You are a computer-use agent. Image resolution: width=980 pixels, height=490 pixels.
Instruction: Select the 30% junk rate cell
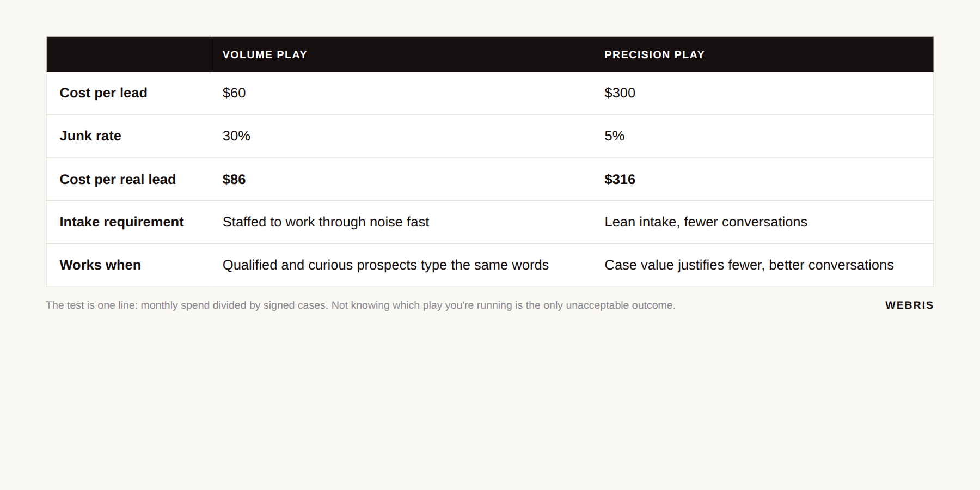(236, 136)
